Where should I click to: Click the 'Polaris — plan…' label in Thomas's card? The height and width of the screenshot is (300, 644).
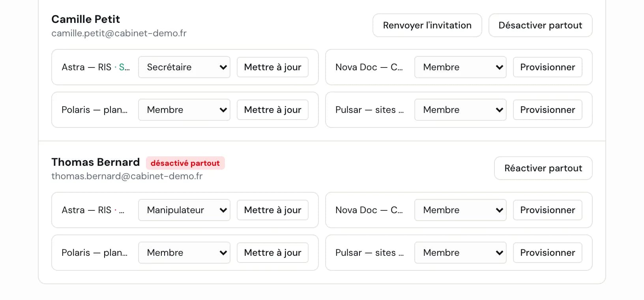coord(95,253)
